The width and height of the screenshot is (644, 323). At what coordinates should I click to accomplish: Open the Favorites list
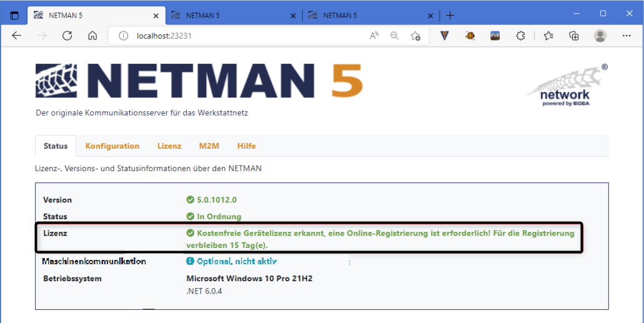tap(548, 36)
